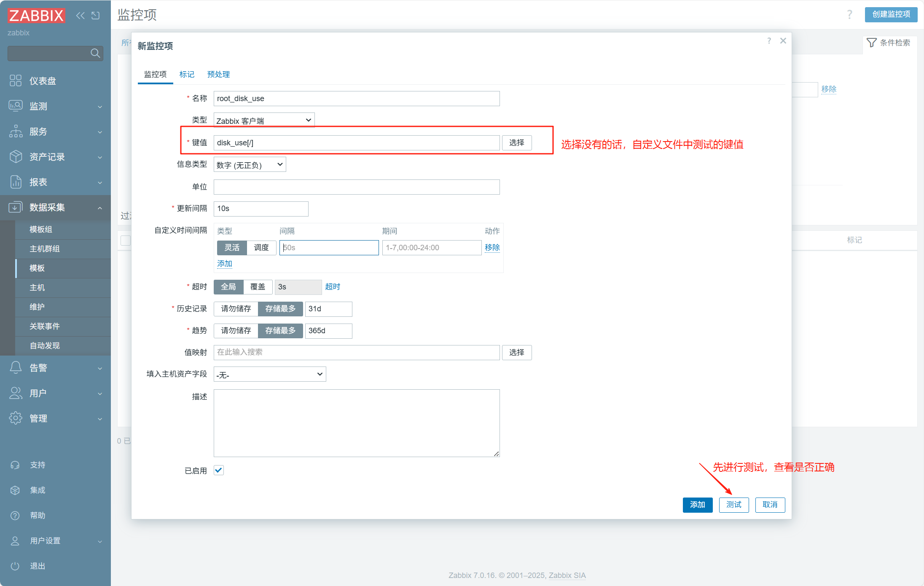Viewport: 924px width, 586px height.
Task: Click the 资产记录 inventory cube icon
Action: [16, 156]
